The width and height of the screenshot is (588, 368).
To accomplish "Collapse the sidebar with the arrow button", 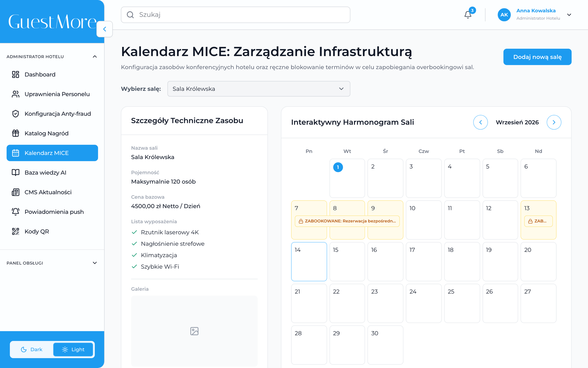I will (x=105, y=29).
